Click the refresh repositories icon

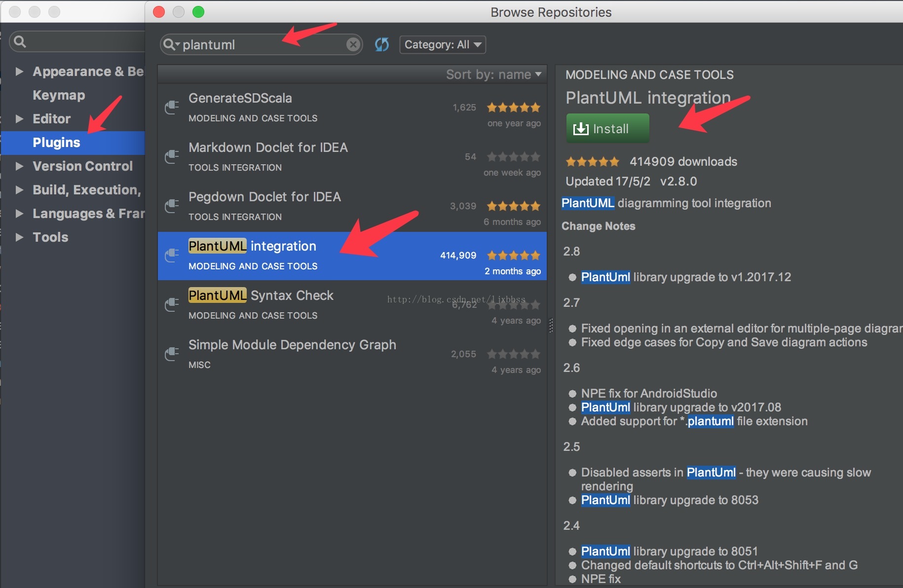381,44
